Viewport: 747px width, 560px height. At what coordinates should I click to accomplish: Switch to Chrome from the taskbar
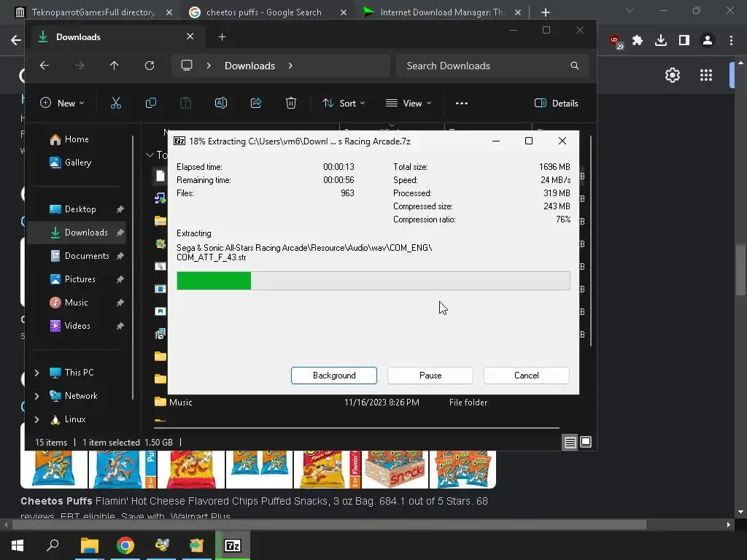pos(125,545)
